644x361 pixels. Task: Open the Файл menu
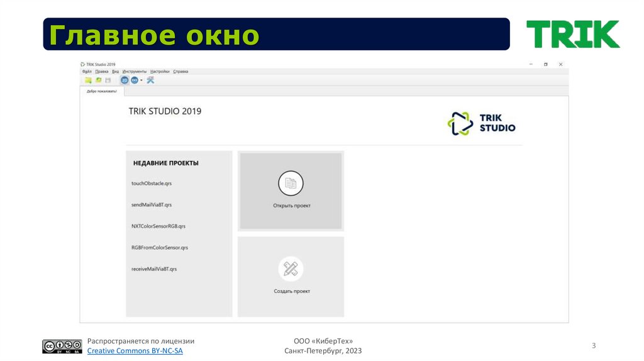coord(87,72)
